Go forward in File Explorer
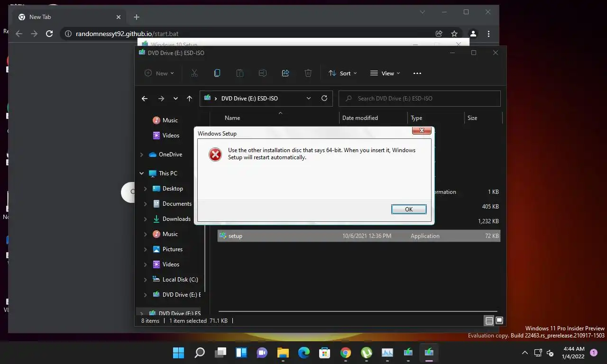The image size is (607, 364). coord(161,99)
